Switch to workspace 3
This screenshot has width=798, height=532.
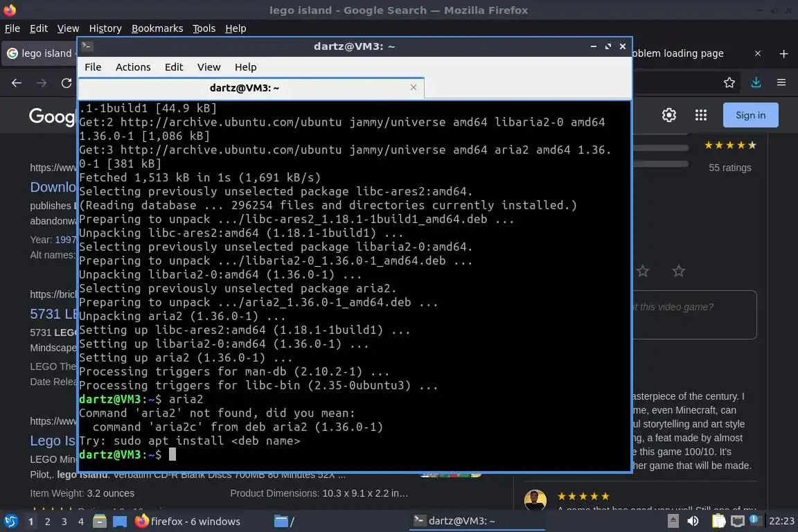coord(64,522)
